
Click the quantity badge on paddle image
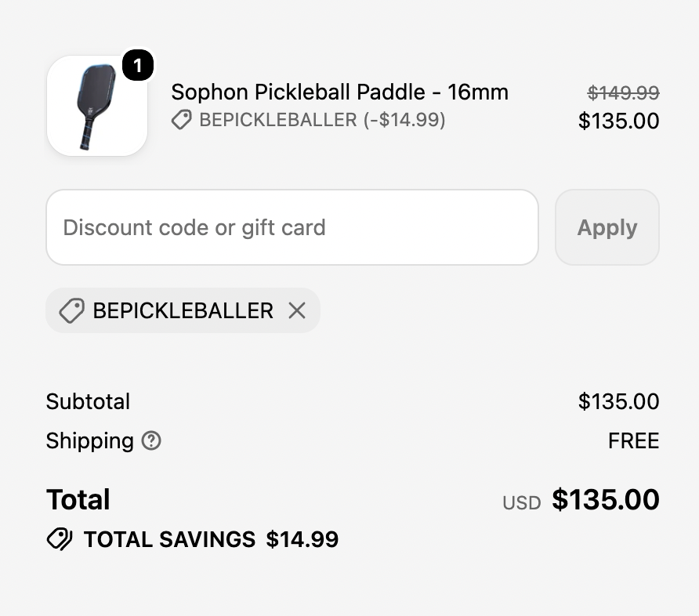(138, 66)
